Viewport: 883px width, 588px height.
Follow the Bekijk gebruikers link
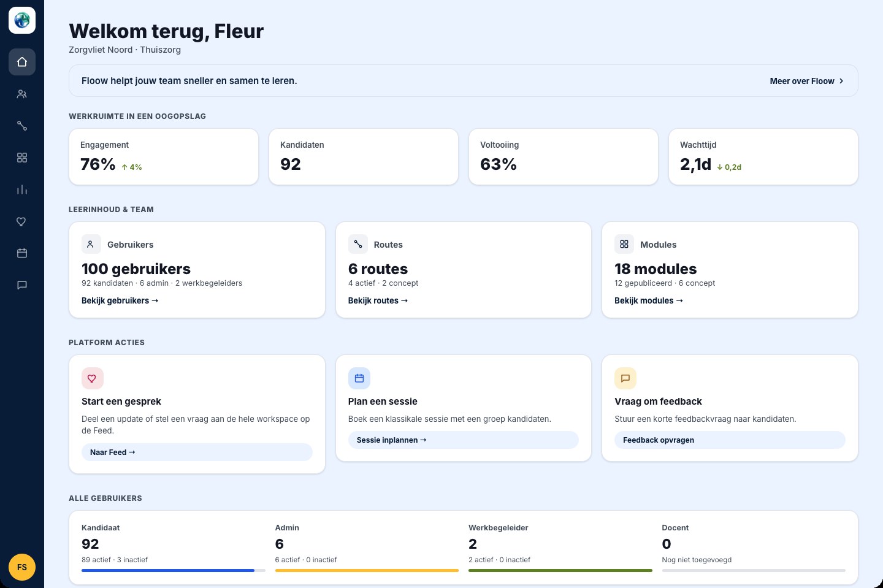tap(120, 300)
